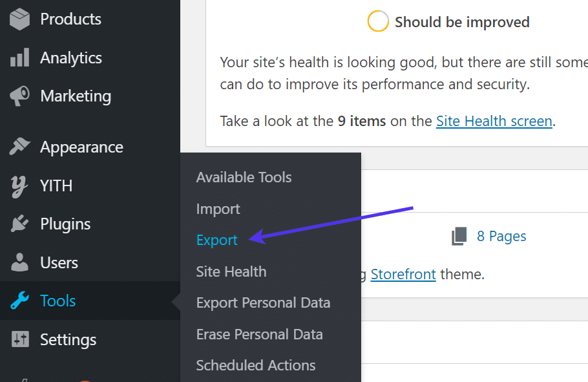Open Marketing via its megaphone icon
The height and width of the screenshot is (382, 588).
19,96
